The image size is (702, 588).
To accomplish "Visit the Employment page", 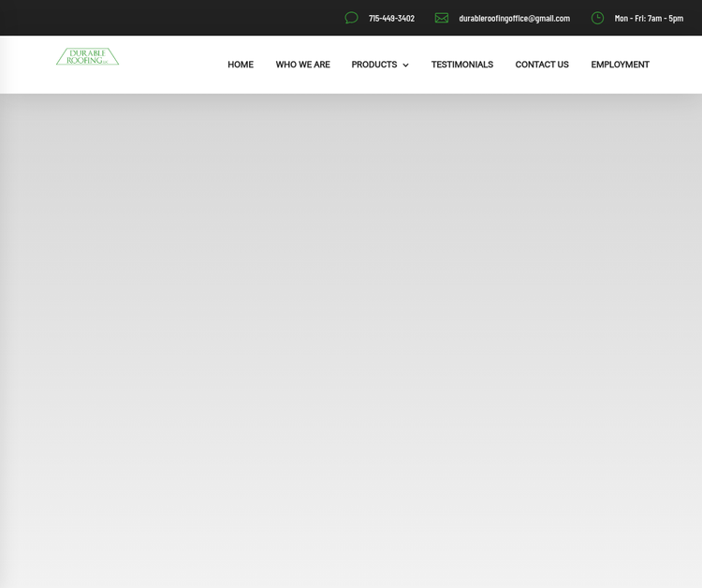I will [620, 65].
